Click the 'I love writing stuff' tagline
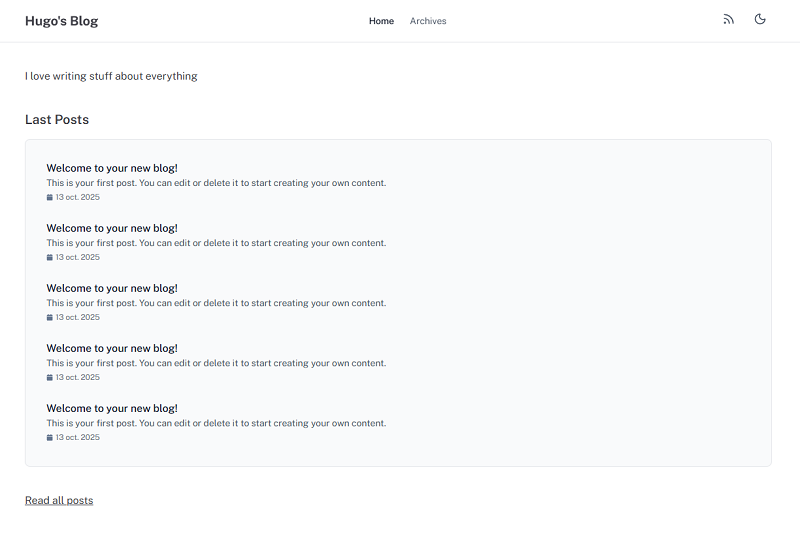 point(111,76)
